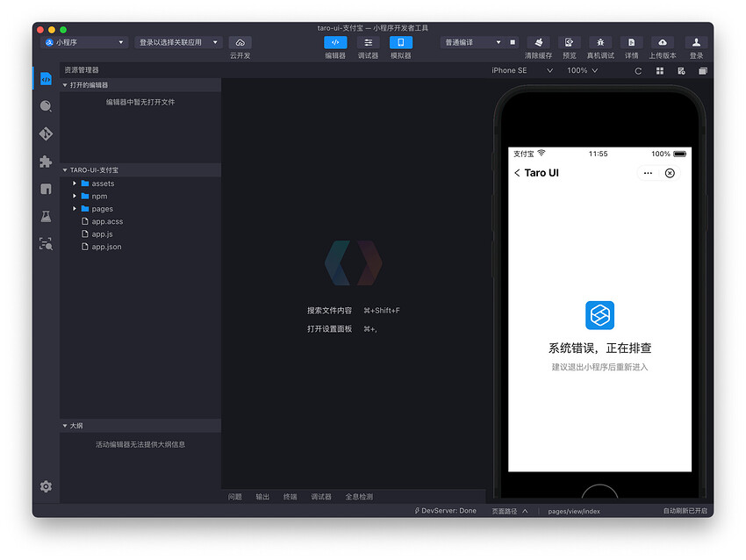The width and height of the screenshot is (746, 560).
Task: Click the pages/view/index path
Action: (574, 512)
